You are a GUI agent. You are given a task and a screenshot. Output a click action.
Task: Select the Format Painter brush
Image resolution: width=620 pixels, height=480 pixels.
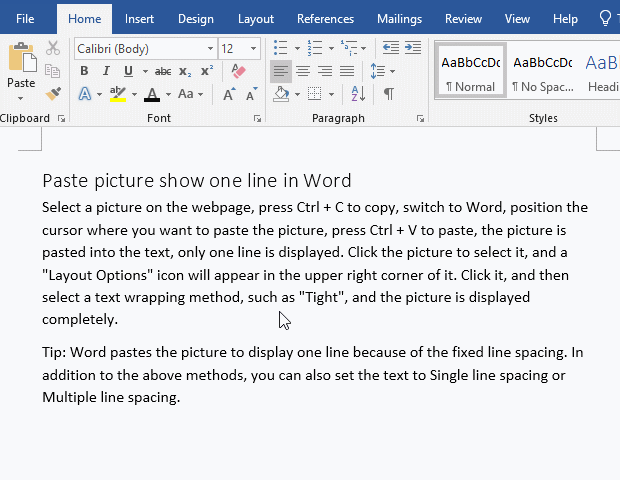(53, 94)
